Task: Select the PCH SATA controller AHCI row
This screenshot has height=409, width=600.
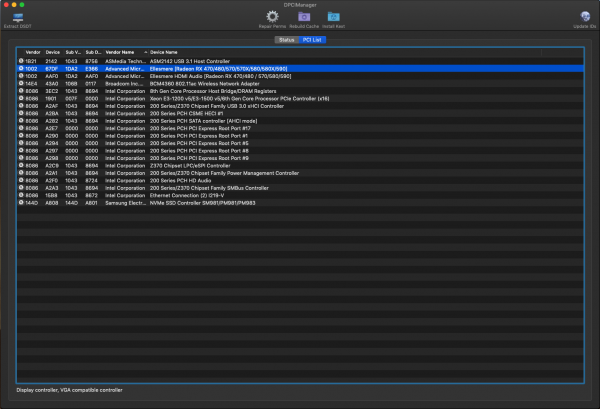Action: click(200, 121)
